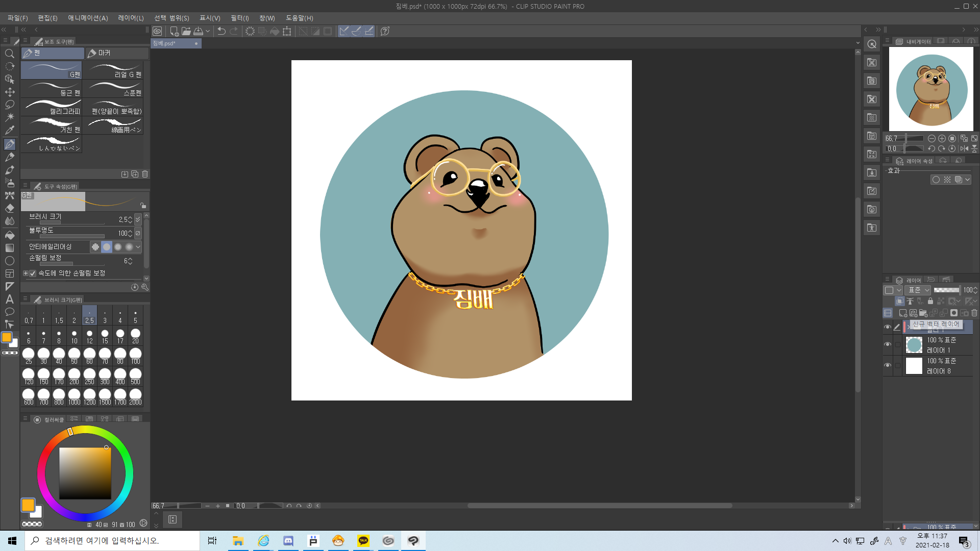Click the Undo icon in the top toolbar
Screen dimensions: 980x551
pyautogui.click(x=220, y=31)
